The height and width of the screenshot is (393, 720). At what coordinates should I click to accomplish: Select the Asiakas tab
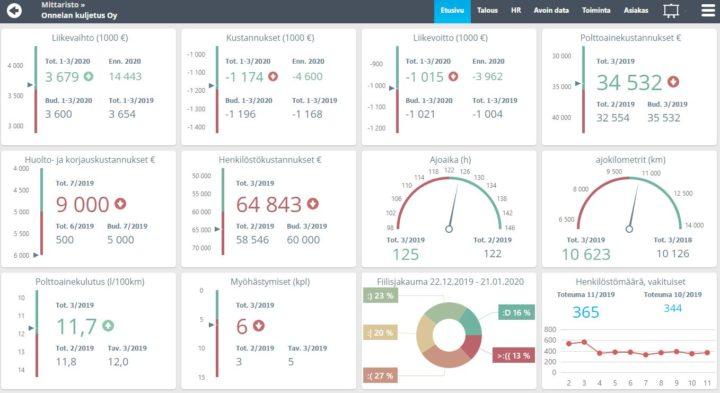636,10
